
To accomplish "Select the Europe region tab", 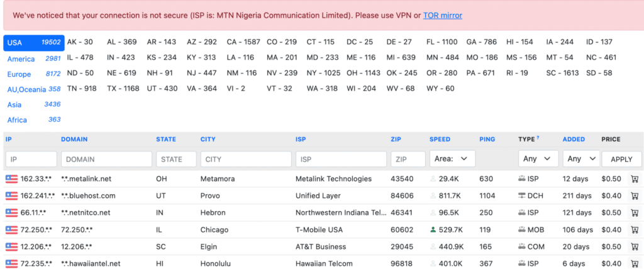I will [34, 74].
